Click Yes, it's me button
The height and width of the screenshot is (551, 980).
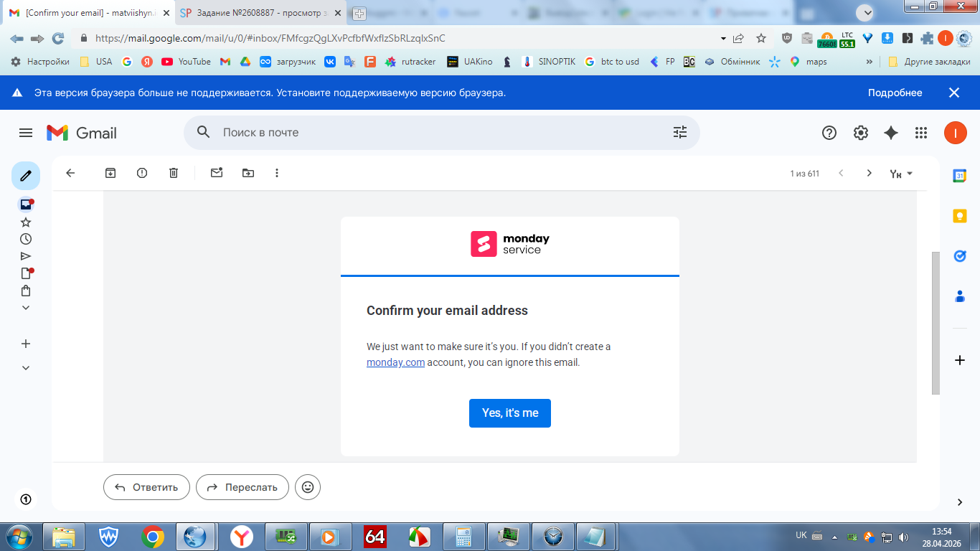510,413
